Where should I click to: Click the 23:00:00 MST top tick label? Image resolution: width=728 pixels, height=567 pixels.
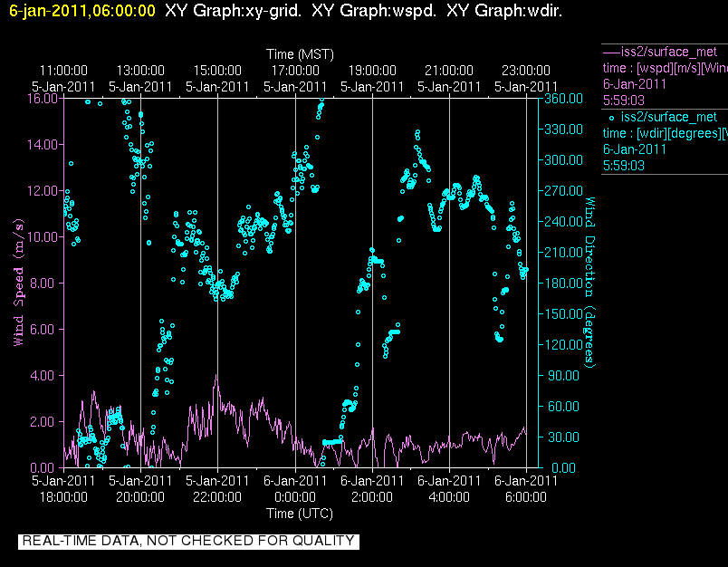tap(526, 71)
